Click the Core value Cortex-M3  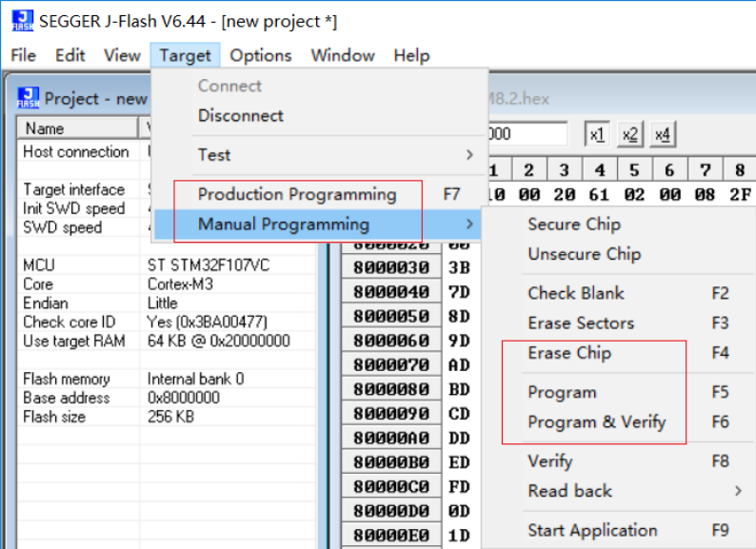180,284
